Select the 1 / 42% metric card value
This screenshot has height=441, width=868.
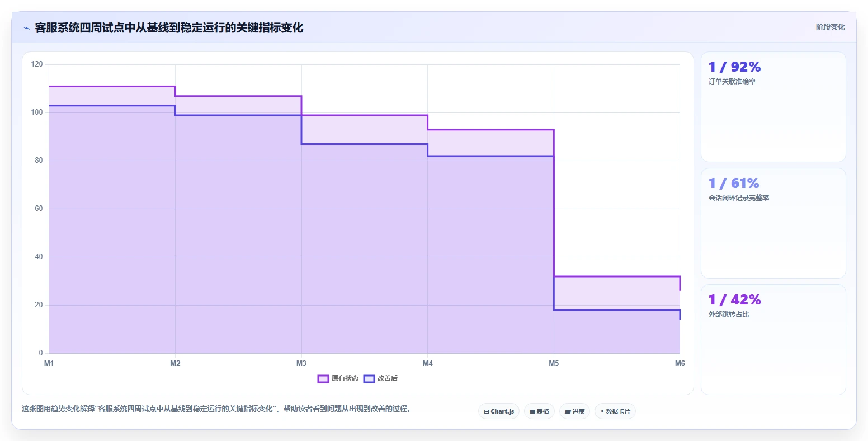point(735,299)
